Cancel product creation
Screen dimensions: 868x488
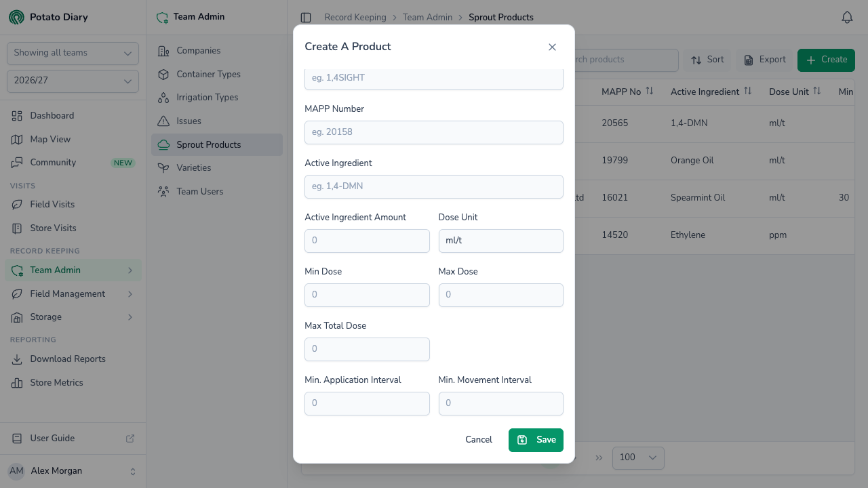click(x=479, y=440)
